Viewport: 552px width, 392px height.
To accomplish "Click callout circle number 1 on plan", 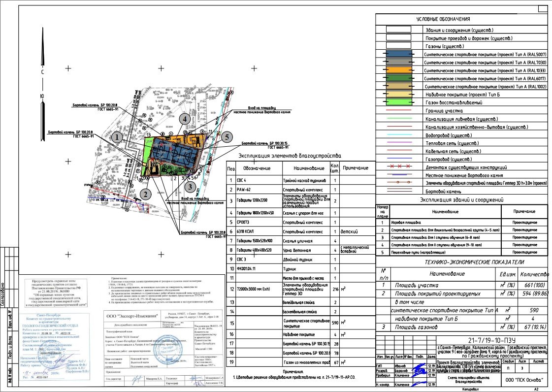I will (x=117, y=137).
